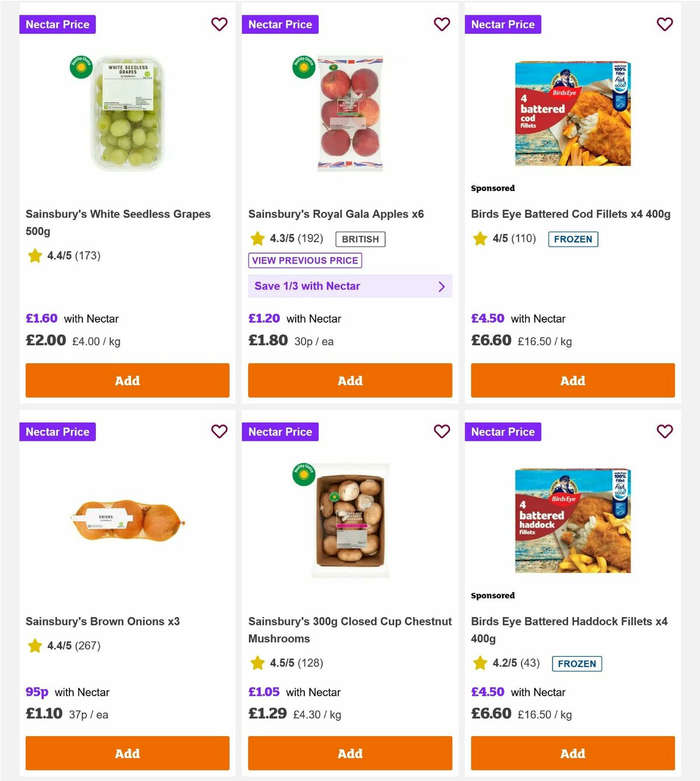The width and height of the screenshot is (700, 781).
Task: Favourite the Closed Cup Chestnut Mushrooms
Action: pos(442,432)
